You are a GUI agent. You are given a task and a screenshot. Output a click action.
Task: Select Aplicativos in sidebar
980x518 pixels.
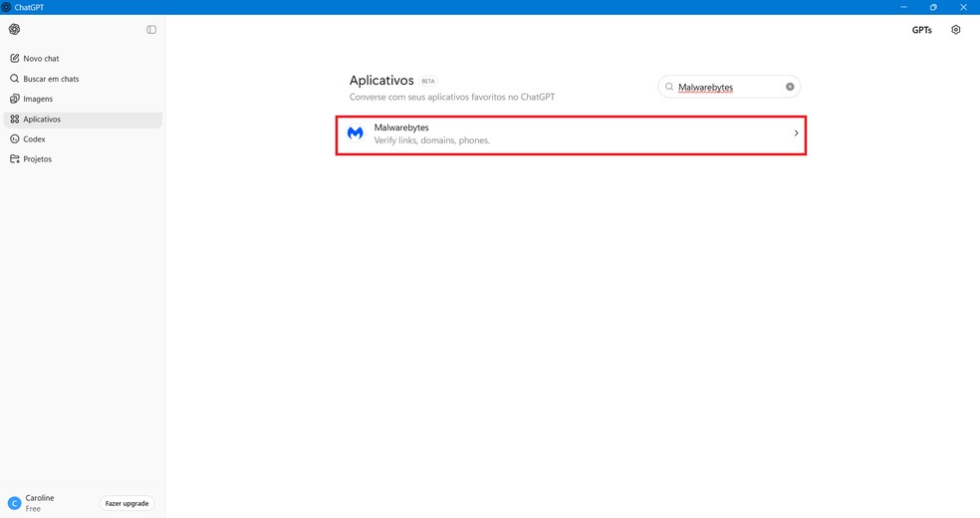click(83, 119)
